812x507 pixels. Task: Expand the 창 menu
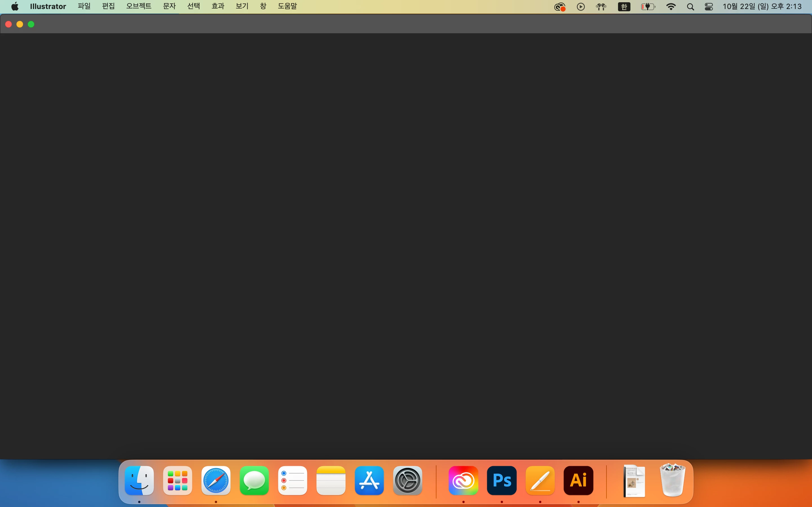point(263,6)
